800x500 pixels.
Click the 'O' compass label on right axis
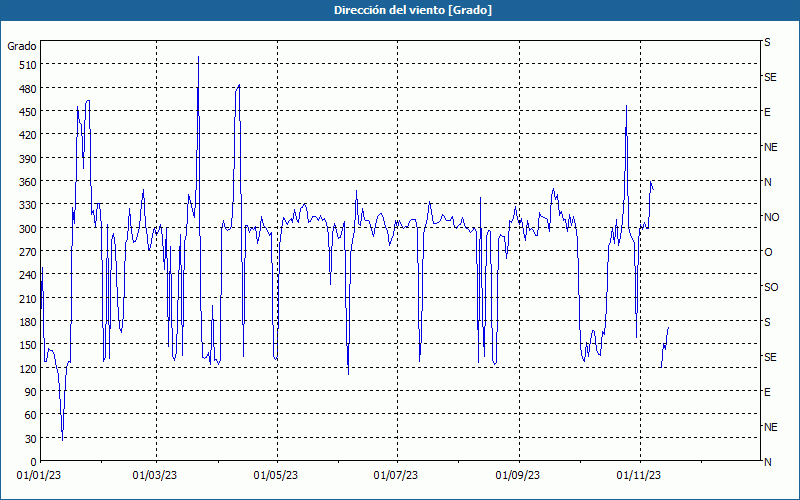click(768, 252)
